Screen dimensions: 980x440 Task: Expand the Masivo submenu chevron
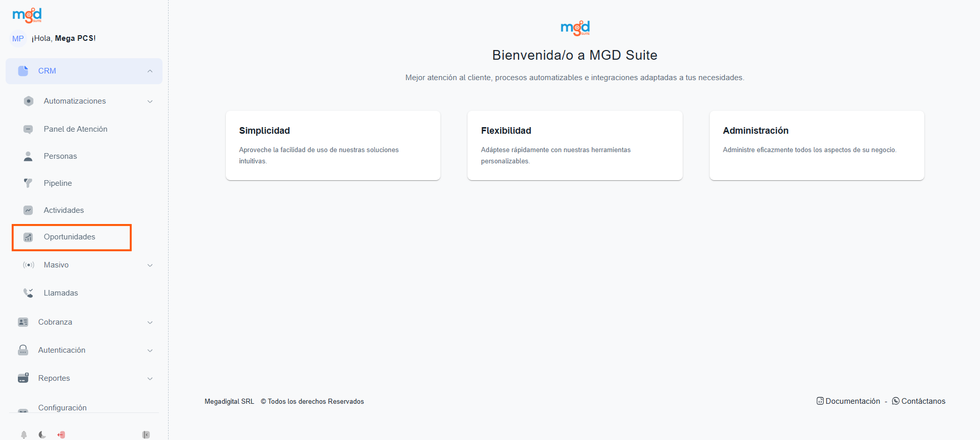tap(150, 265)
